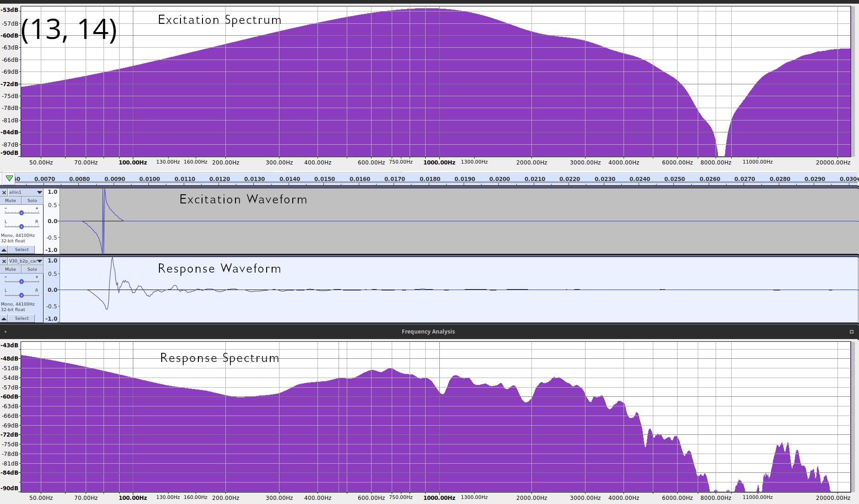
Task: Mute the V30_b2p_car track
Action: (11, 269)
